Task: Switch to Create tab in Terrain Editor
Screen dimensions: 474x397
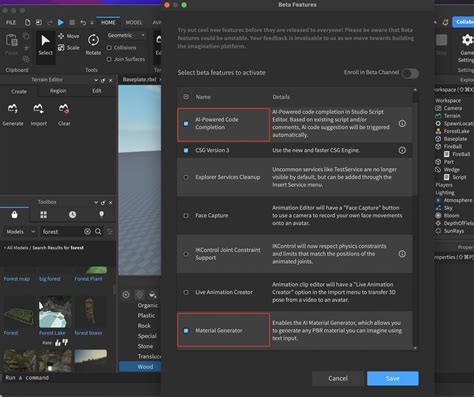Action: pos(19,91)
